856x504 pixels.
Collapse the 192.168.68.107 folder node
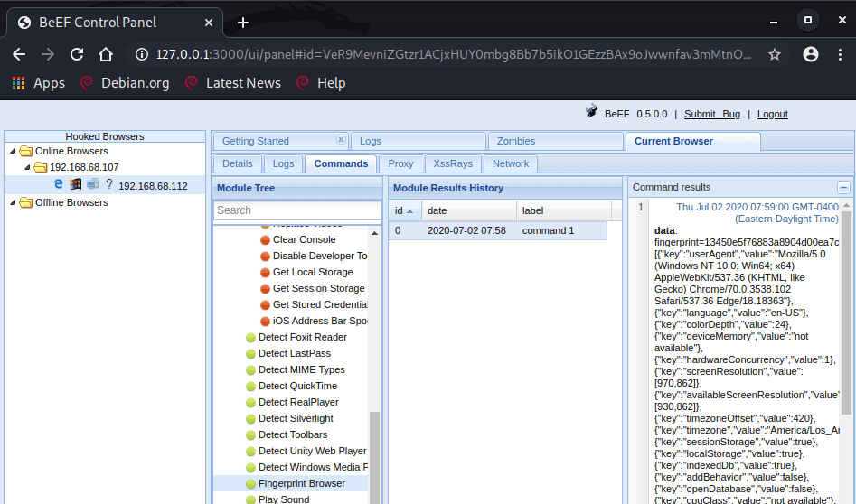(27, 168)
